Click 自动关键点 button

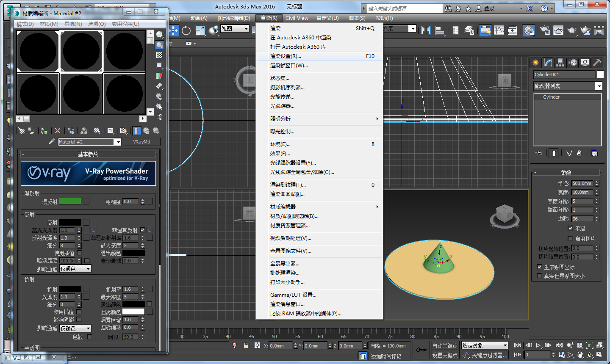click(x=445, y=346)
